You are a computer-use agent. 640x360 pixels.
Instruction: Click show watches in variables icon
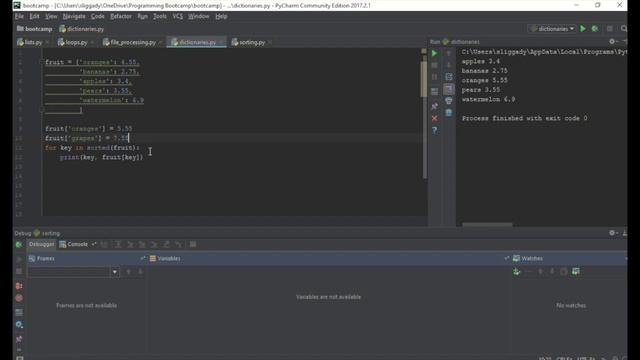(576, 271)
